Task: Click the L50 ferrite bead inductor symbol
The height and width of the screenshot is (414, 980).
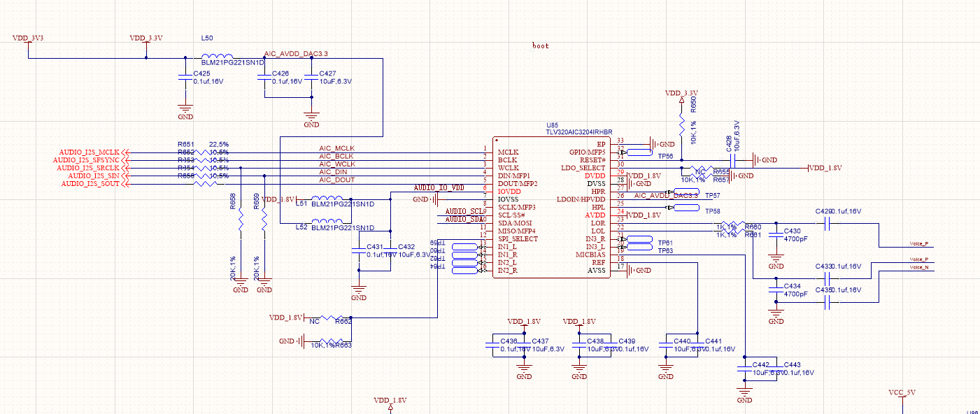Action: 218,58
